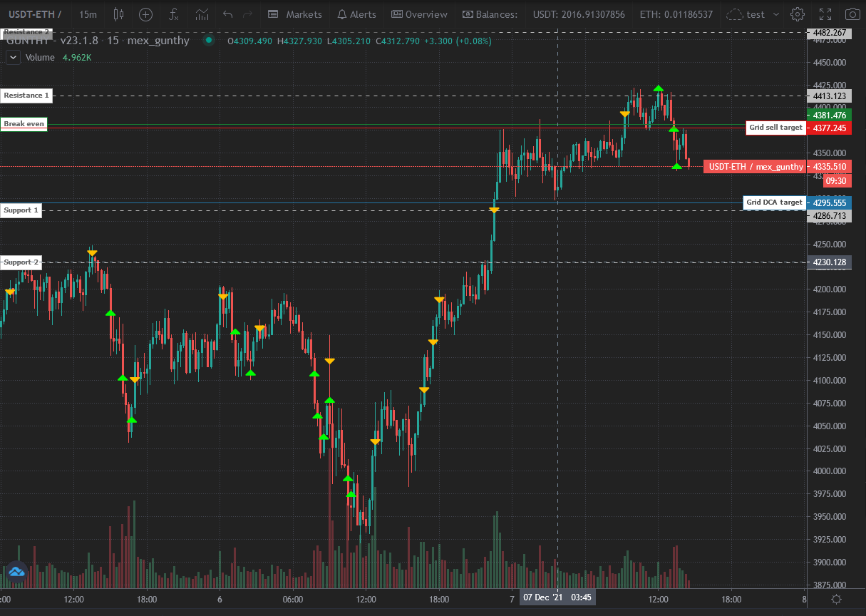Select the Support 1 line label
The height and width of the screenshot is (616, 866).
(21, 210)
